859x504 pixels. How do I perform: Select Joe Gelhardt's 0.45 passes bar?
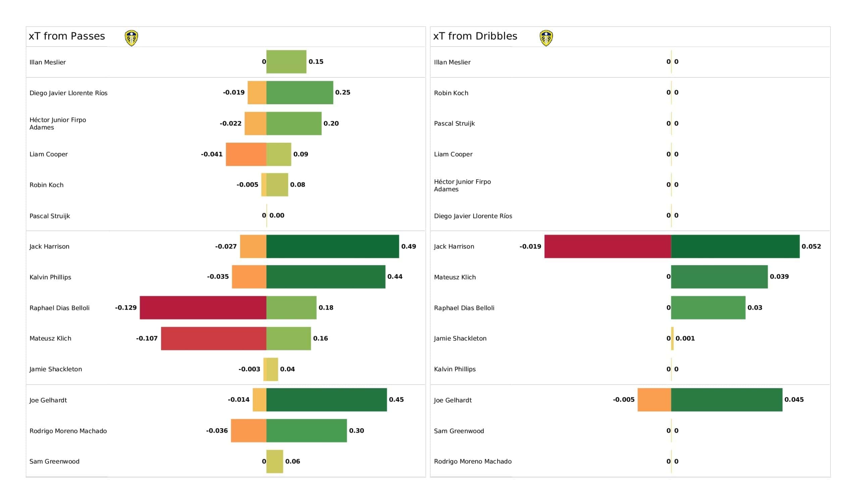click(x=326, y=400)
